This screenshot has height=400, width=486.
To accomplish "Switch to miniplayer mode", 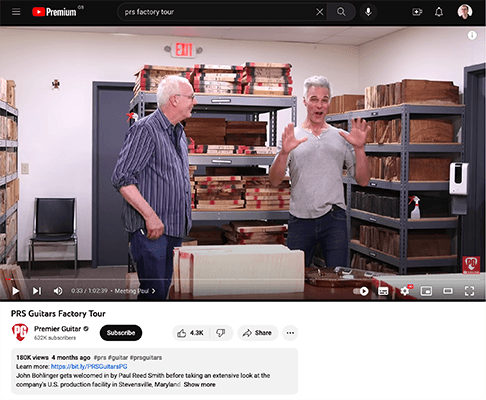I will pyautogui.click(x=426, y=291).
